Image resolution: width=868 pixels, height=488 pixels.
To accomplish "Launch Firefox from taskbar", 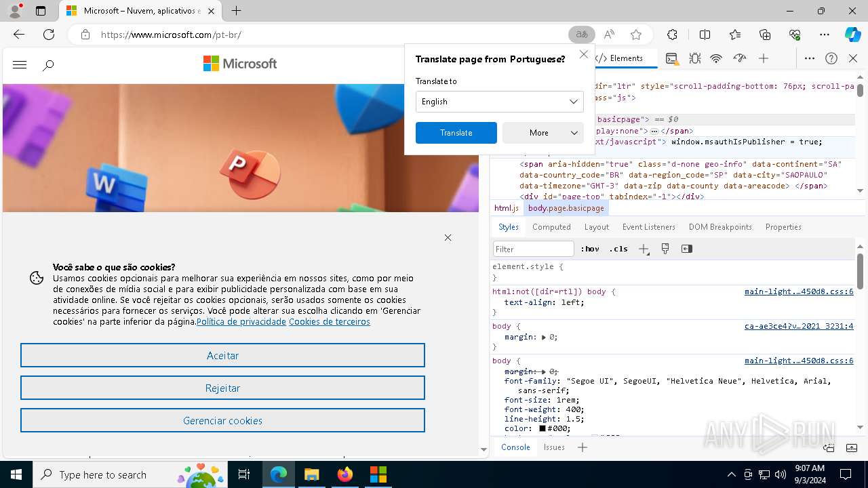I will [345, 474].
